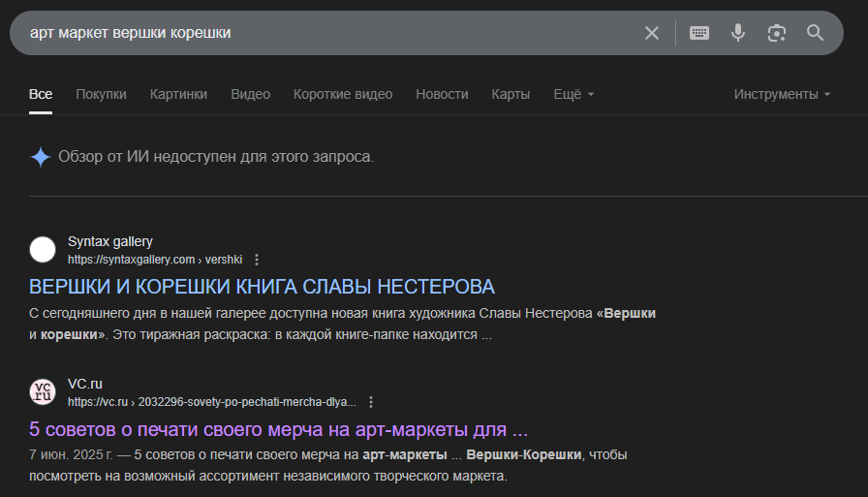Click the 7 июн. 2025 г. snippet text

[327, 465]
